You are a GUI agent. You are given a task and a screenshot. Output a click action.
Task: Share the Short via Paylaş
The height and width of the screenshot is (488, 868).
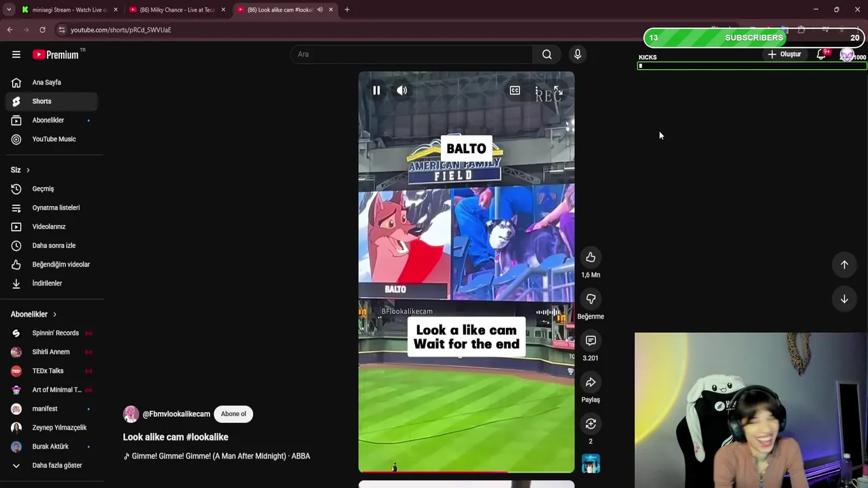(x=591, y=382)
